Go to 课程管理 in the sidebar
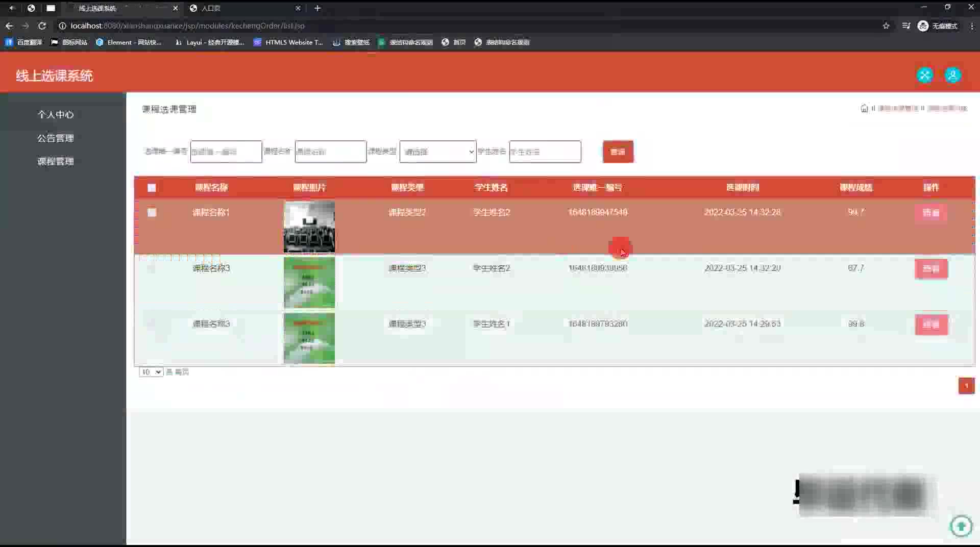This screenshot has width=980, height=547. point(56,162)
